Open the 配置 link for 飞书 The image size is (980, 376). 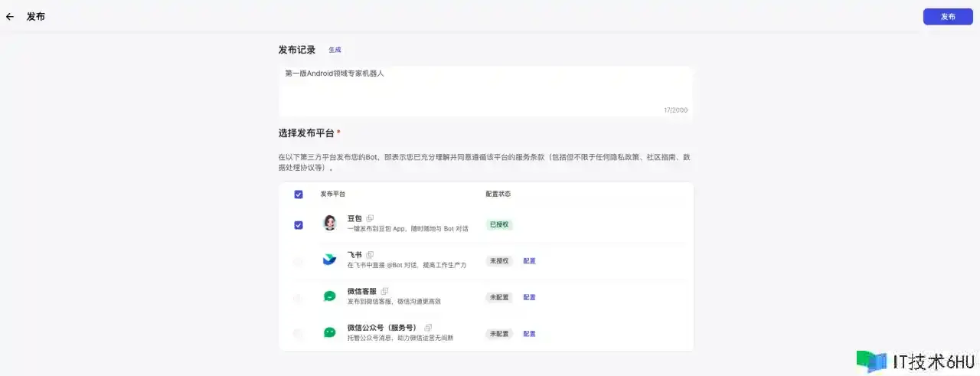(x=529, y=261)
